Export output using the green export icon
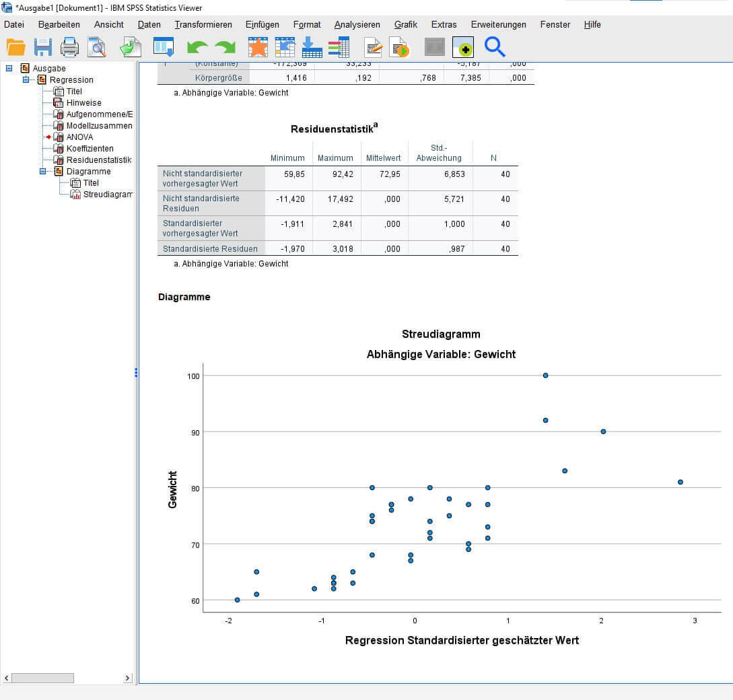Image resolution: width=733 pixels, height=700 pixels. tap(129, 47)
